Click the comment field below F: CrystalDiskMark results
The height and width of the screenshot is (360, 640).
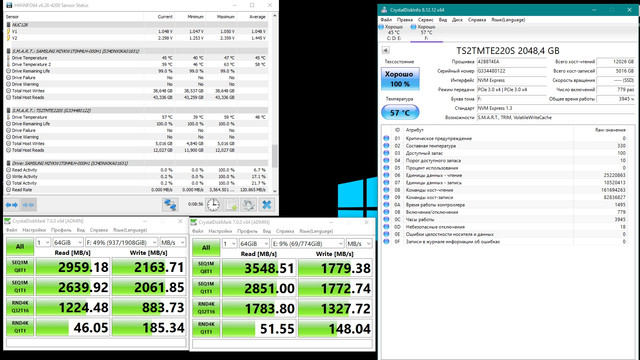pyautogui.click(x=96, y=343)
